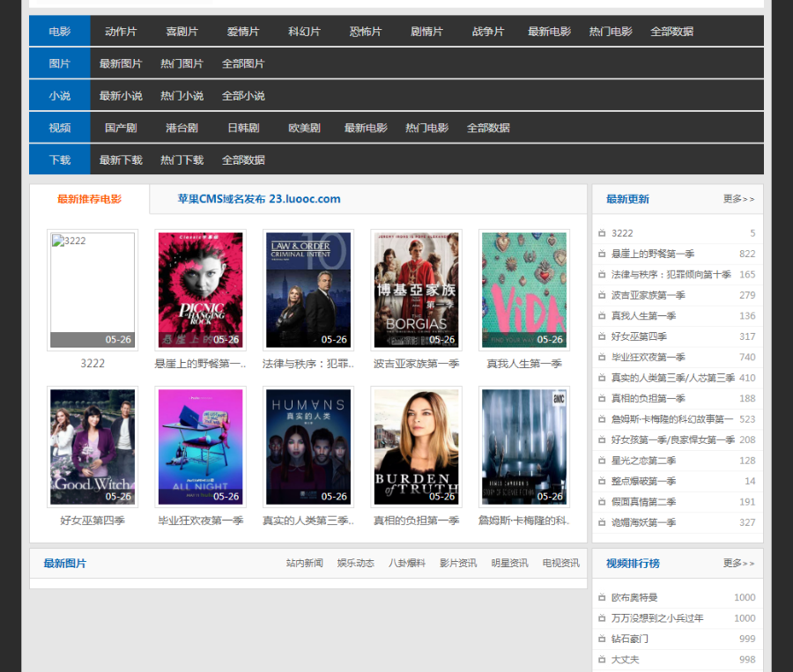Image resolution: width=793 pixels, height=672 pixels.
Task: Go to 动作片 movies
Action: 121,32
